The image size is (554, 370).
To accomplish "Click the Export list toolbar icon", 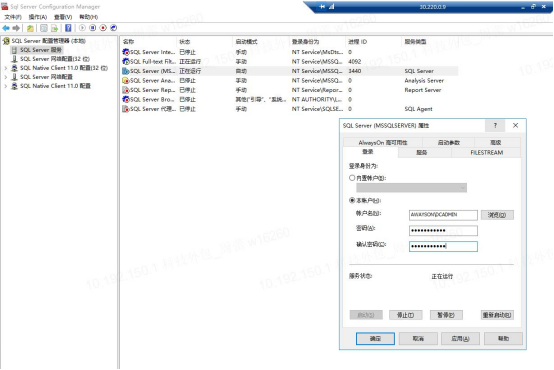I will click(x=54, y=28).
